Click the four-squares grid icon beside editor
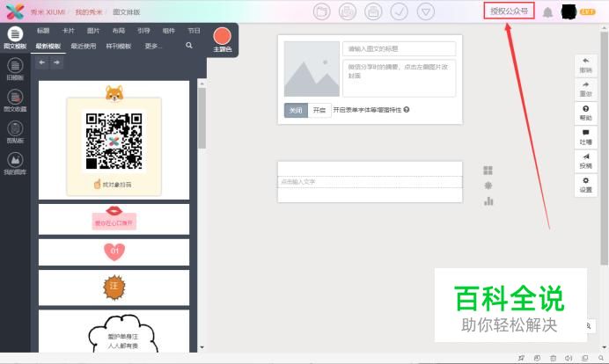The image size is (609, 364). (x=488, y=171)
